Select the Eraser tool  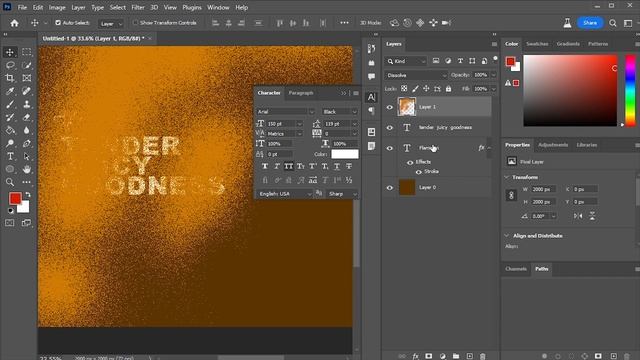[x=27, y=118]
